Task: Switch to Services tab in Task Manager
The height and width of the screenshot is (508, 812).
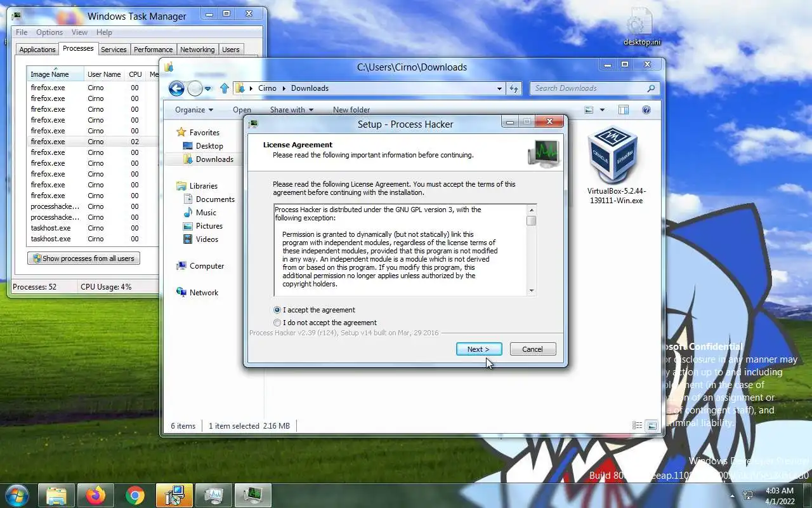Action: (114, 50)
